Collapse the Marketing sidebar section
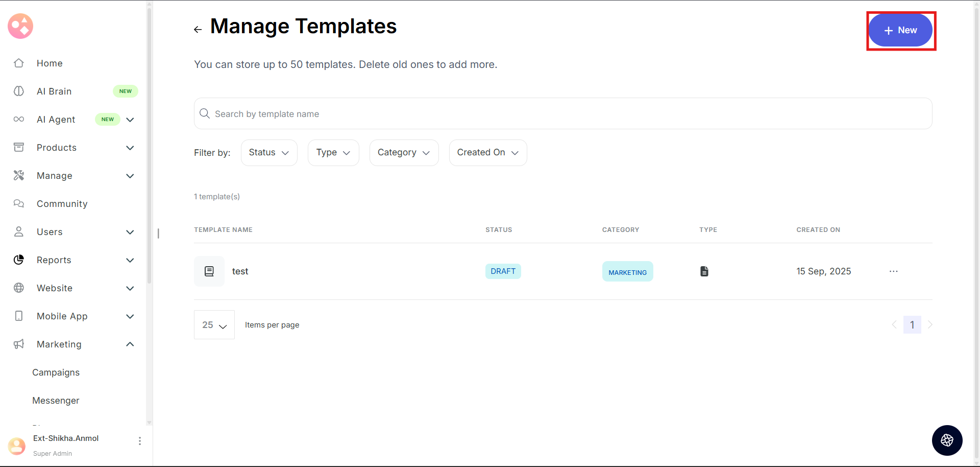This screenshot has width=980, height=467. tap(130, 344)
